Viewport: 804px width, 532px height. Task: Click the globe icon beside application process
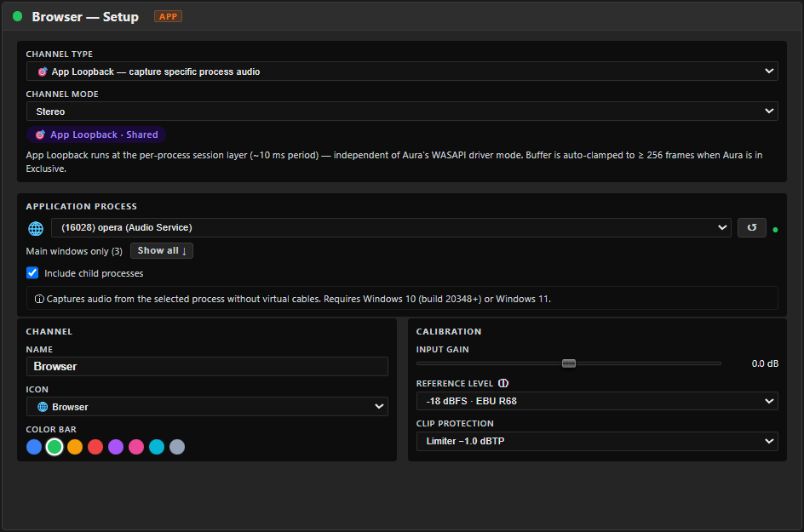[x=36, y=229]
